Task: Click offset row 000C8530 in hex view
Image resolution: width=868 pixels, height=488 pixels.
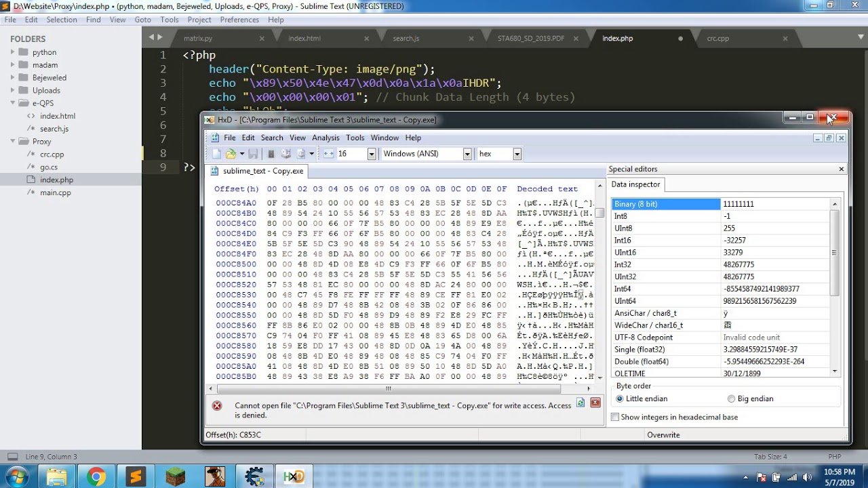Action: pyautogui.click(x=236, y=295)
